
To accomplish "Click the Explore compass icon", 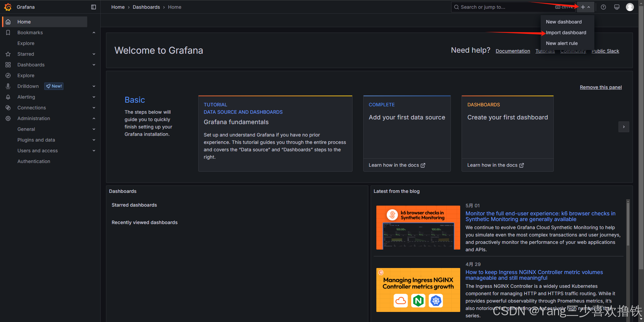I will [8, 75].
